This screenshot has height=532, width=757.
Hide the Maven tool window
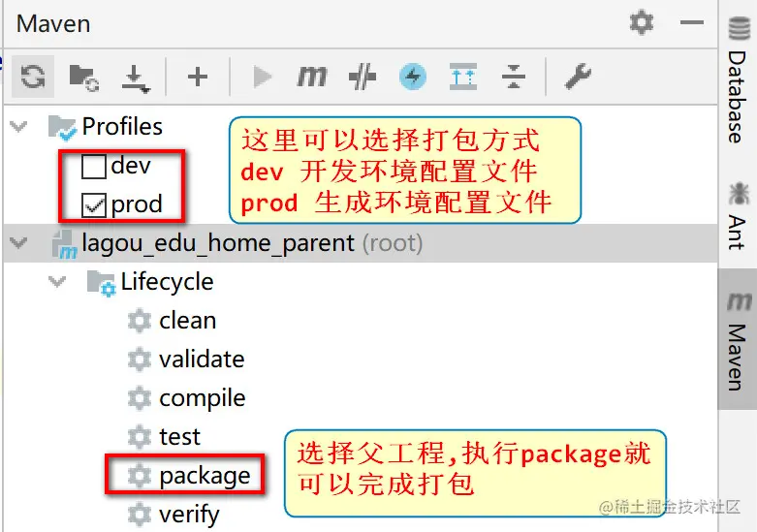[692, 22]
